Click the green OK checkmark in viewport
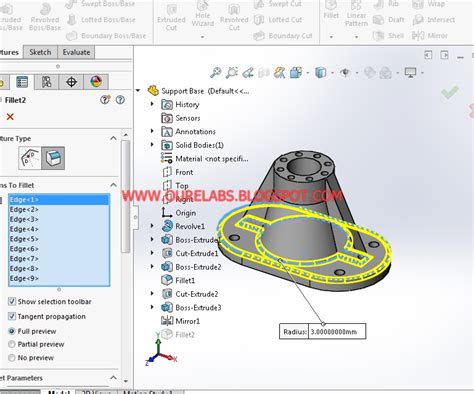Screen dimensions: 474x394 (450, 93)
